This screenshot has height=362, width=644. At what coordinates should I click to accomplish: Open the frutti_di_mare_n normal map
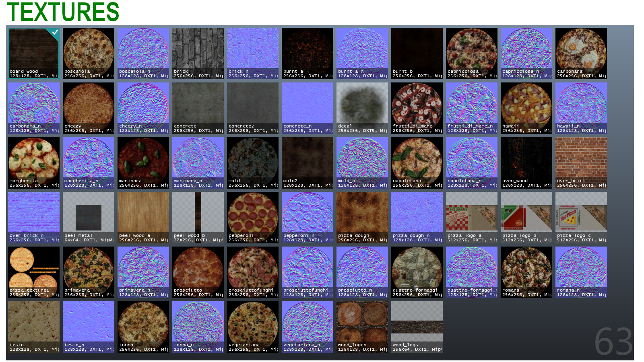472,108
